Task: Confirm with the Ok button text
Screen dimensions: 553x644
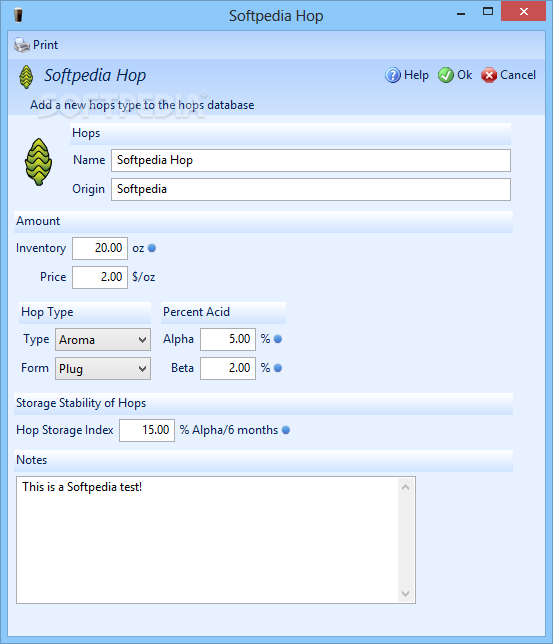Action: [x=465, y=75]
